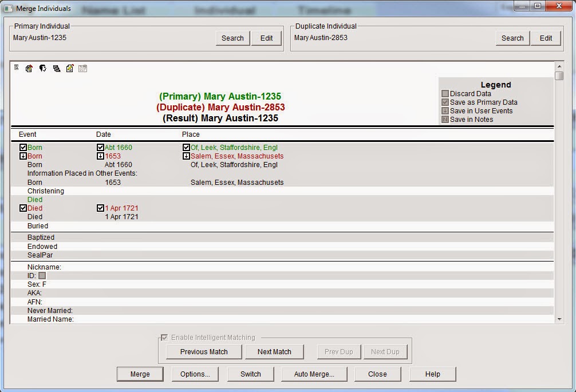Screen dimensions: 576x392
Task: Click the red (Duplicate) Mary Austin-2853 heading
Action: [220, 107]
